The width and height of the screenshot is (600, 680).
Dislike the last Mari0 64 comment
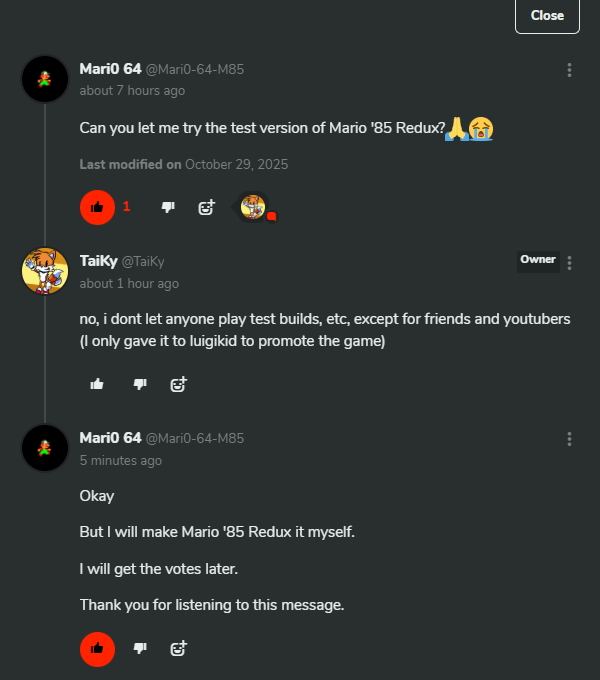140,648
